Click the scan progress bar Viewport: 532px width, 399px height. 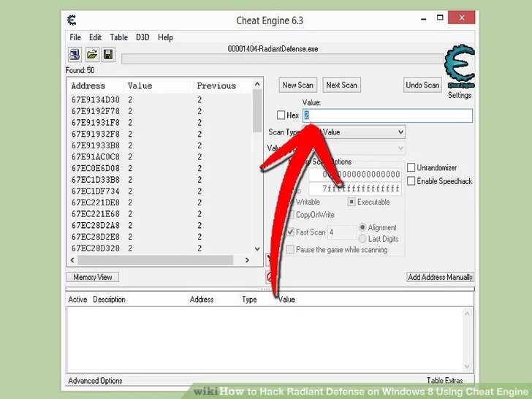pyautogui.click(x=283, y=59)
